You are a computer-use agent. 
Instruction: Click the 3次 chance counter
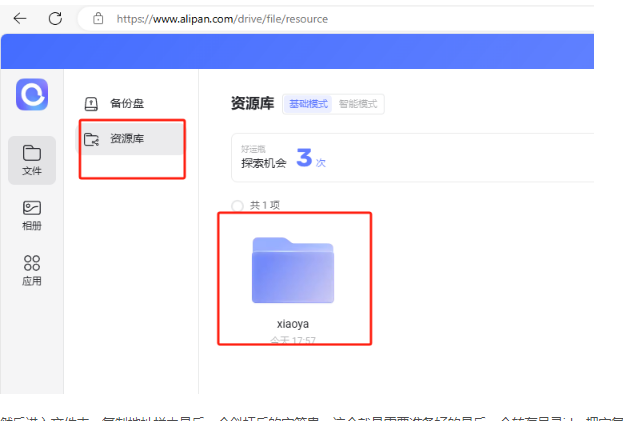311,158
